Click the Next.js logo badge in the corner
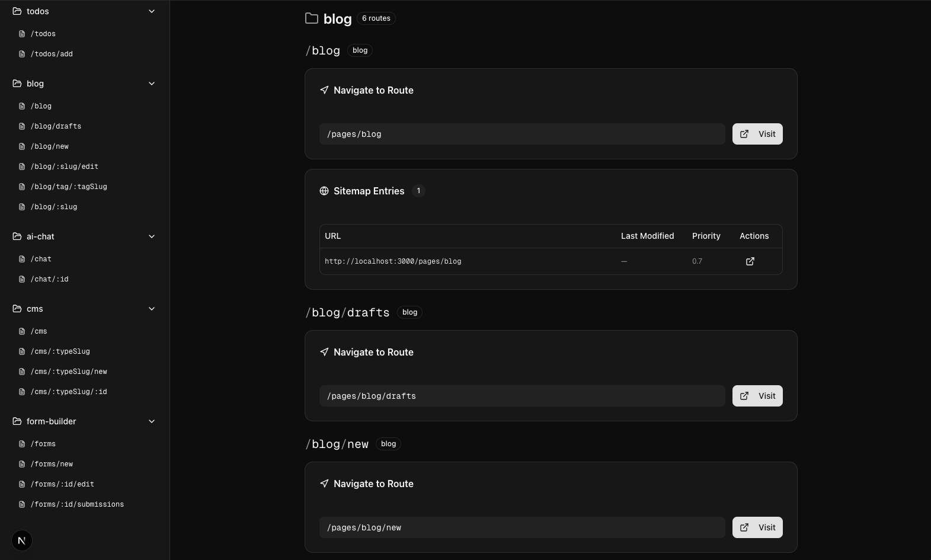The height and width of the screenshot is (560, 931). (x=22, y=540)
